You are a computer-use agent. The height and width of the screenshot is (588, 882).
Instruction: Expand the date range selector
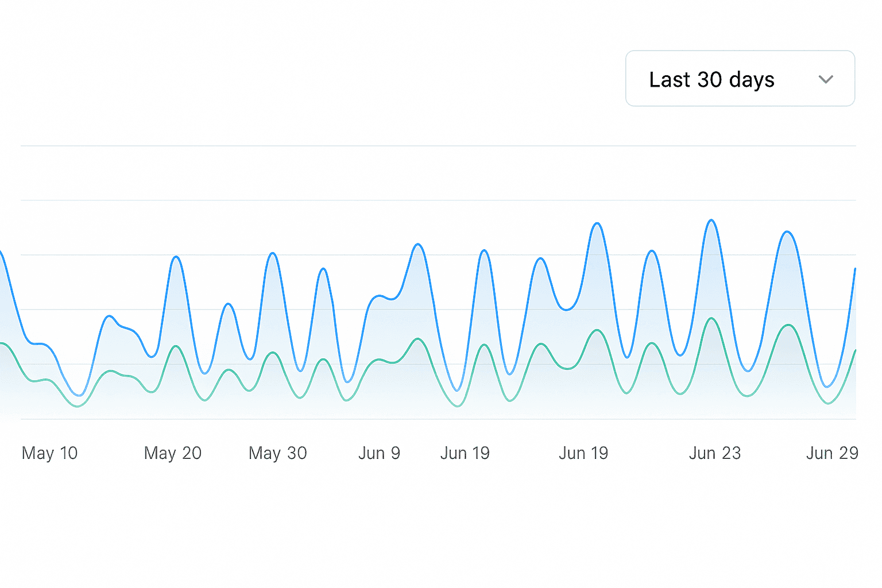pos(740,79)
